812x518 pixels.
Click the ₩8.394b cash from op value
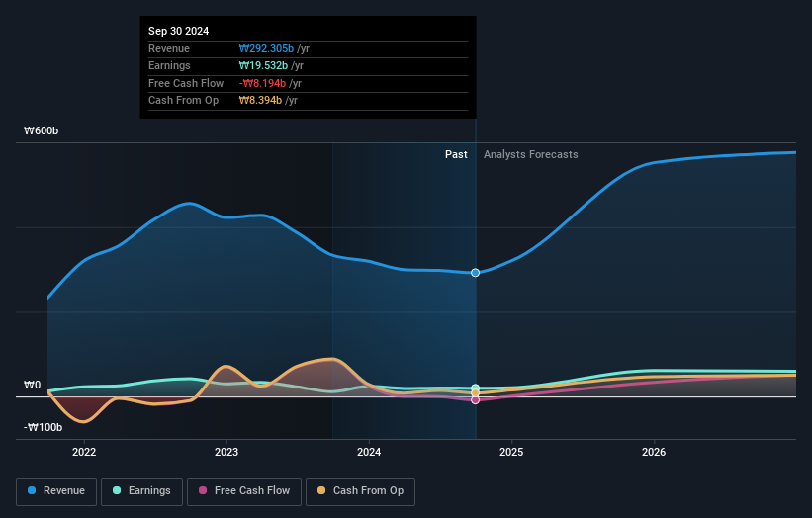click(260, 101)
